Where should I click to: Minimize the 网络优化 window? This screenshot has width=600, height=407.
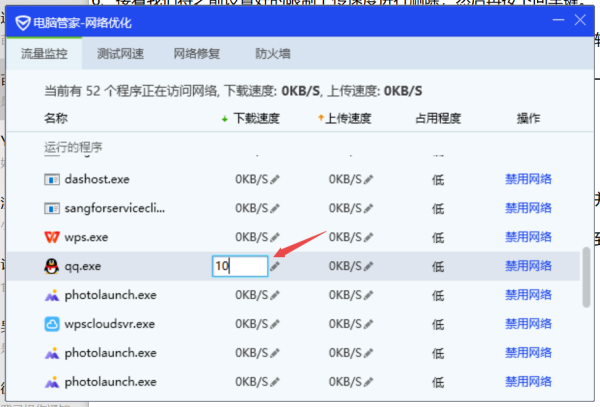(558, 20)
